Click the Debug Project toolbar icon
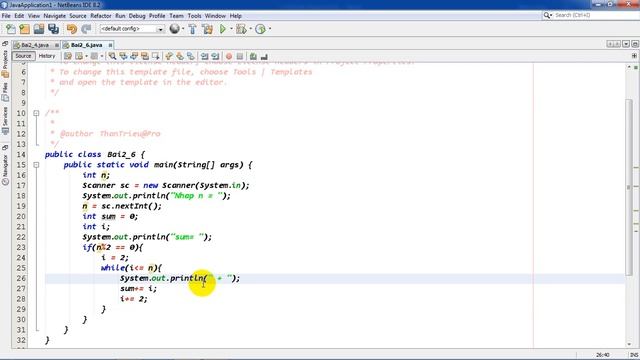This screenshot has width=640, height=360. [241, 29]
